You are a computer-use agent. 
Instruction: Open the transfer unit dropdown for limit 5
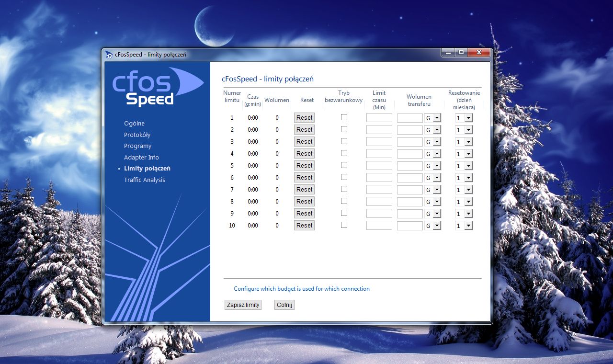(433, 166)
